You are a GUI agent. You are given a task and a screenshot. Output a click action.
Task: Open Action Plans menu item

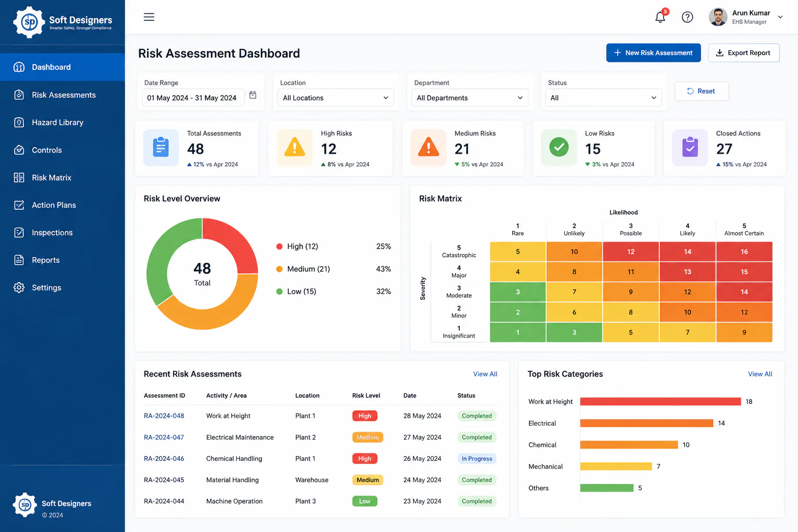(62, 205)
